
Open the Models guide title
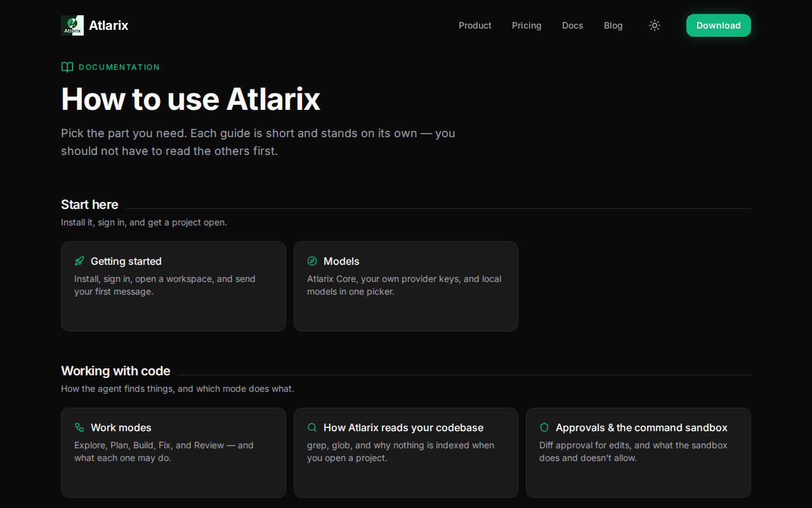[341, 261]
